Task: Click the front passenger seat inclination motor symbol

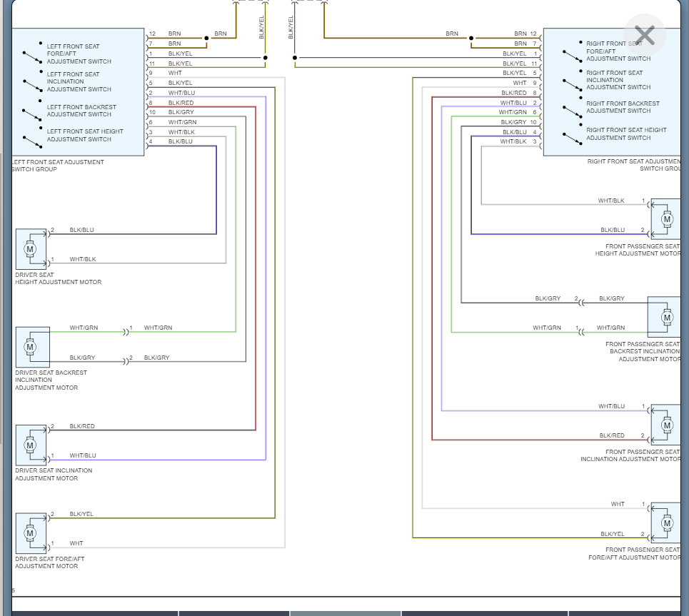Action: point(666,425)
